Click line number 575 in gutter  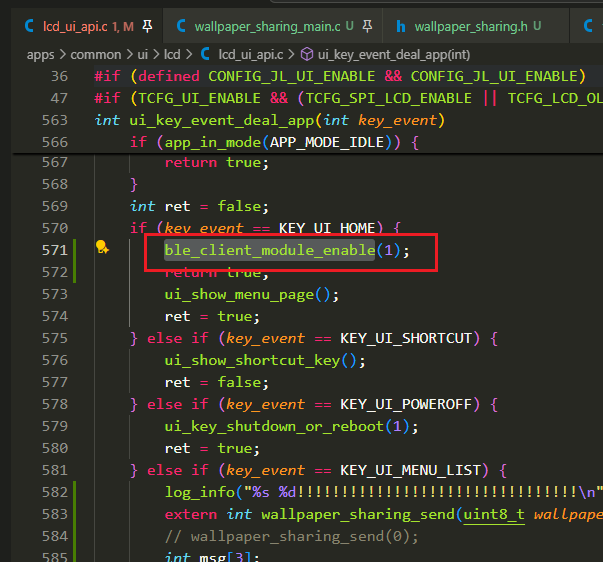point(55,339)
